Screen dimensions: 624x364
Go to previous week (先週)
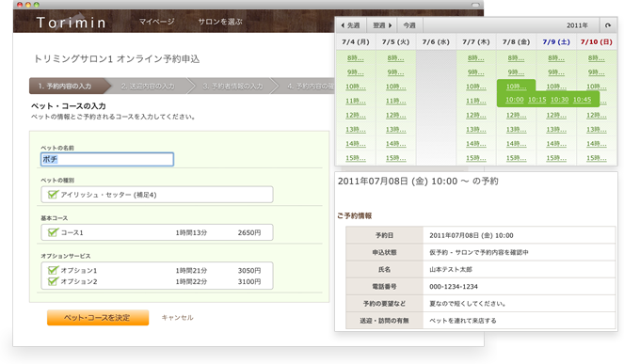click(351, 25)
